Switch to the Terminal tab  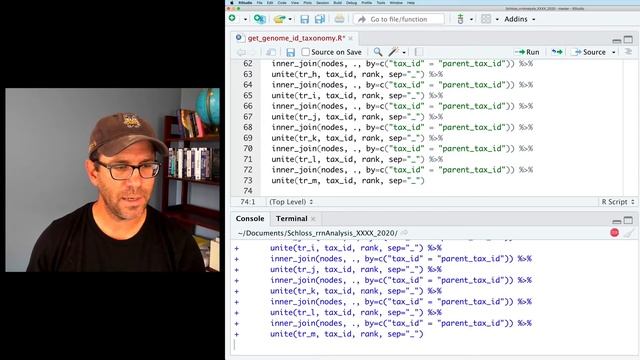click(291, 218)
